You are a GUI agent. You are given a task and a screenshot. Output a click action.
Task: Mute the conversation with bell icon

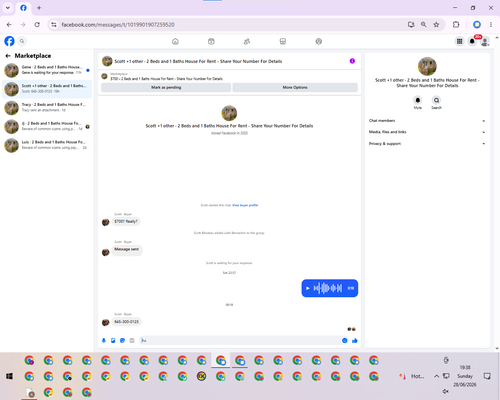click(x=418, y=100)
